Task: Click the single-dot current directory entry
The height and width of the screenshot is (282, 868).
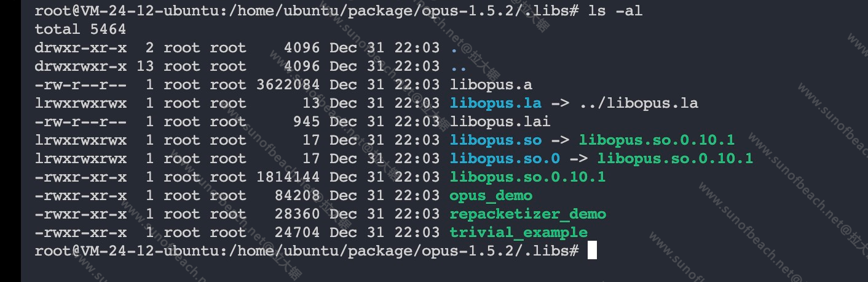Action: (454, 48)
